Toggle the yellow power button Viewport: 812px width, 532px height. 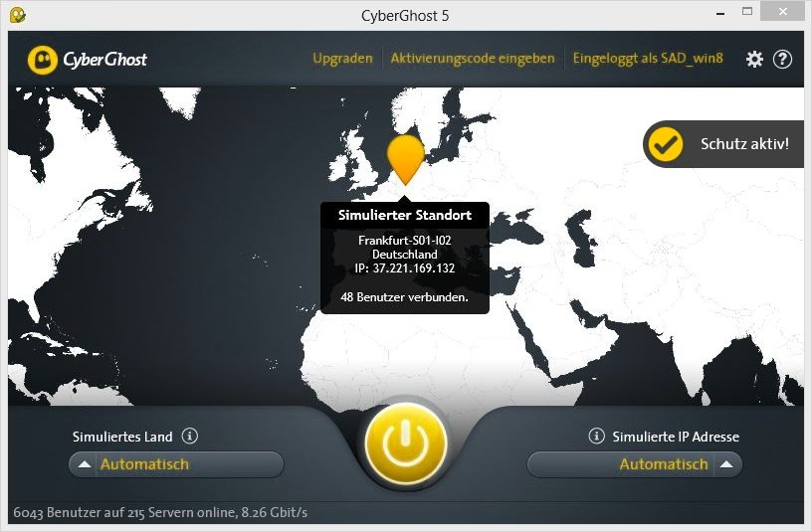point(406,443)
